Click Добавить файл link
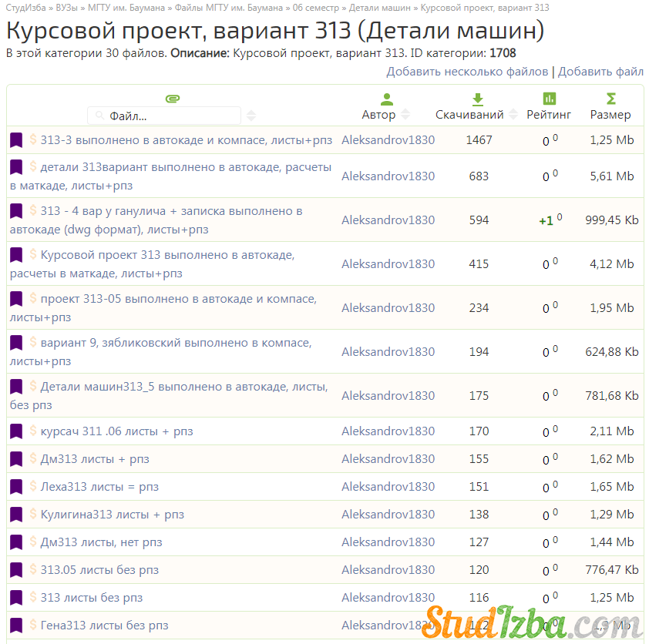The width and height of the screenshot is (649, 644). (x=600, y=72)
